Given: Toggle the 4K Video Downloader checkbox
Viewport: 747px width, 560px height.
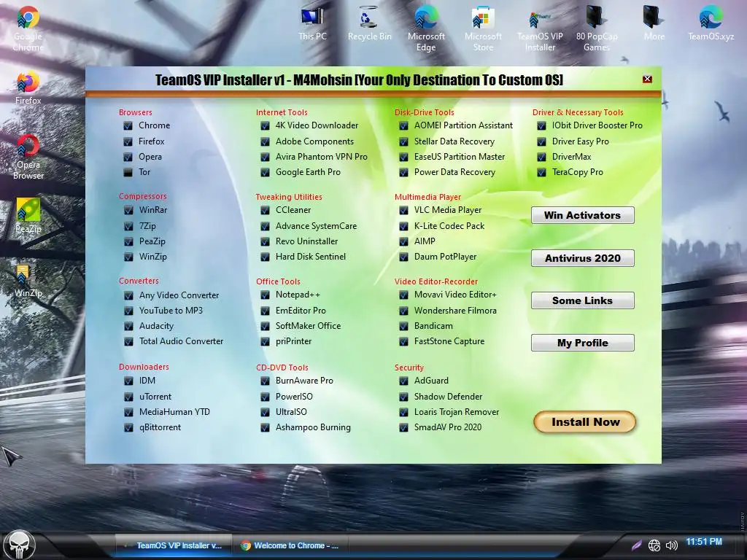Looking at the screenshot, I should (265, 125).
